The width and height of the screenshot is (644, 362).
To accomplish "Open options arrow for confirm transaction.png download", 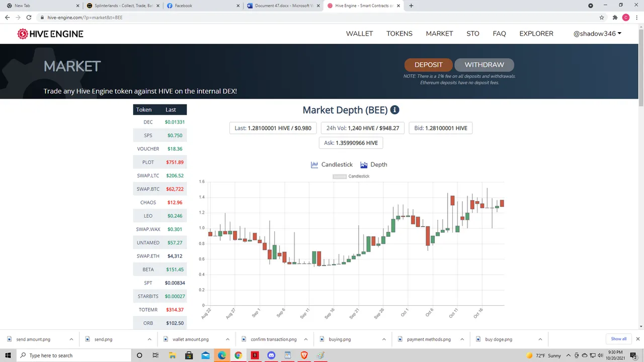I will [x=305, y=339].
